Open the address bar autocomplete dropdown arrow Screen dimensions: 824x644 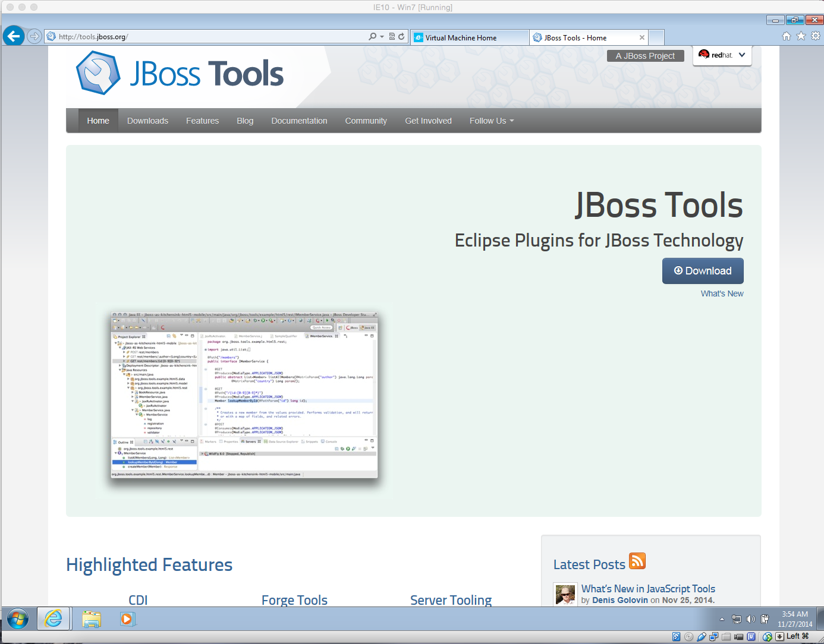point(382,37)
